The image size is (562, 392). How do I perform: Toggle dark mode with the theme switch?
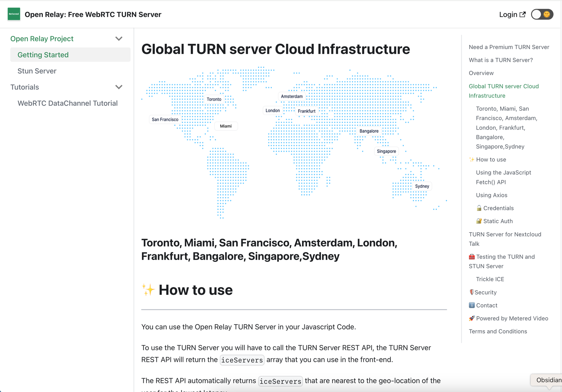(x=542, y=14)
